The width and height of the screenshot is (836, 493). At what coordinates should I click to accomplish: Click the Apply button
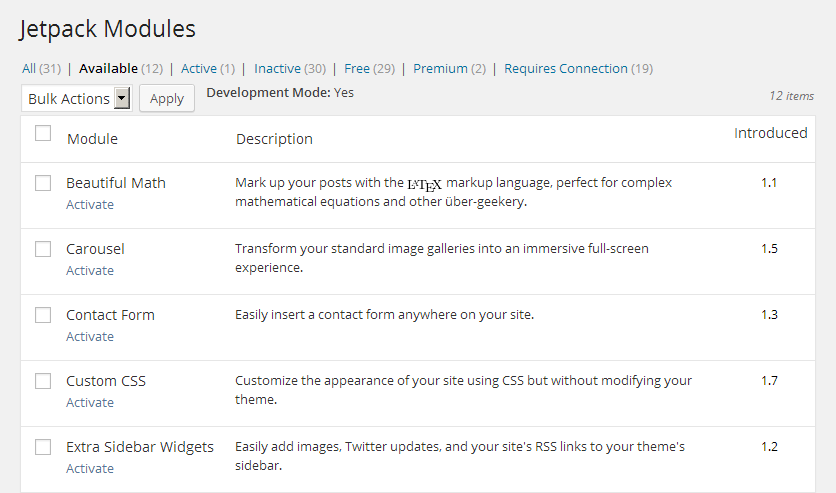(x=167, y=99)
